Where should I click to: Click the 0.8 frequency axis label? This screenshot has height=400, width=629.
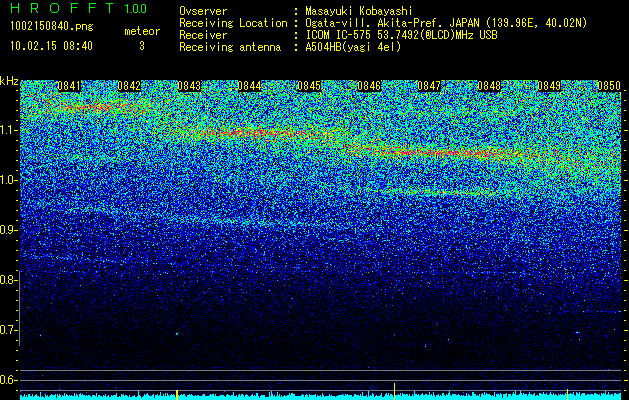8,280
